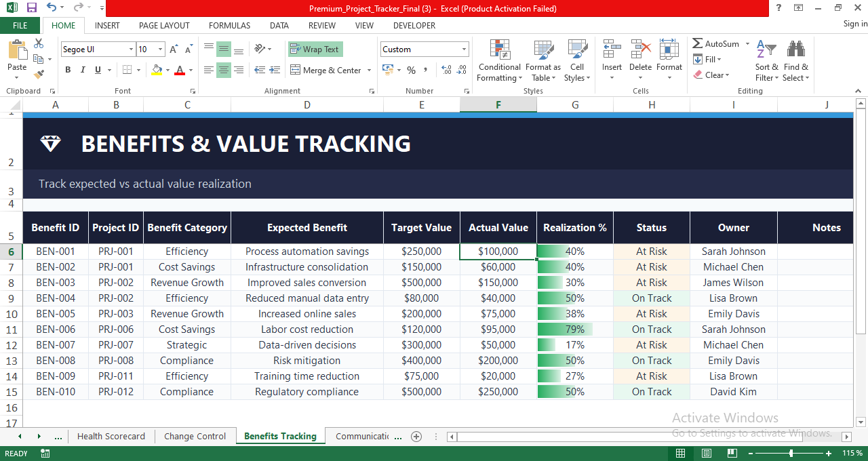Click the Increase Decimal icon
Viewport: 868px width, 461px height.
(x=447, y=70)
